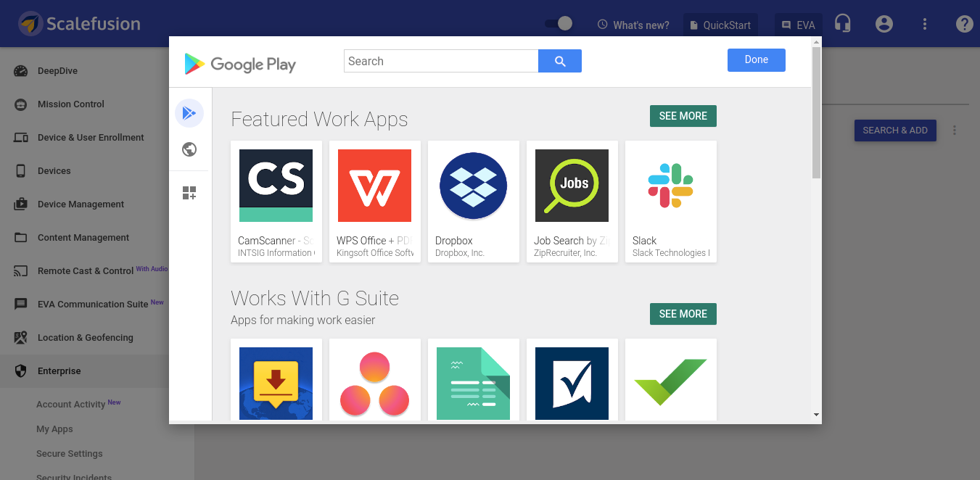
Task: Open the options menu beside Search & Add
Action: (x=955, y=131)
